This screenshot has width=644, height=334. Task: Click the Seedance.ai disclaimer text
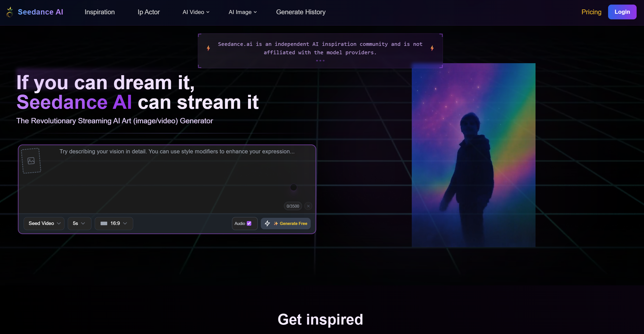[x=320, y=48]
